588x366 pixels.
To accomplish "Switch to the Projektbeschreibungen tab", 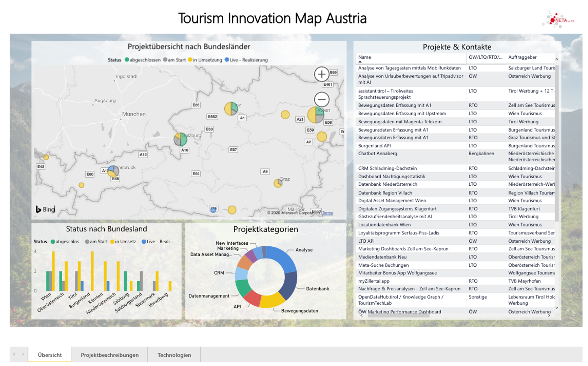I will click(109, 355).
